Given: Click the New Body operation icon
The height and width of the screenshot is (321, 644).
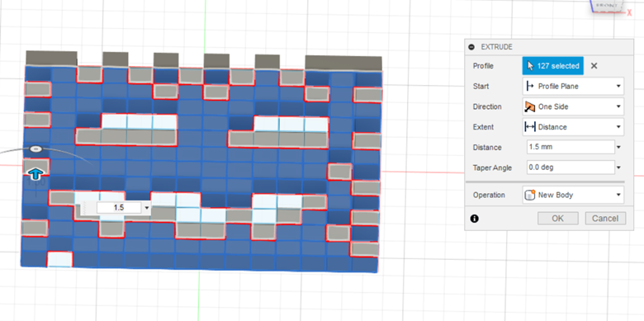Looking at the screenshot, I should (x=530, y=195).
